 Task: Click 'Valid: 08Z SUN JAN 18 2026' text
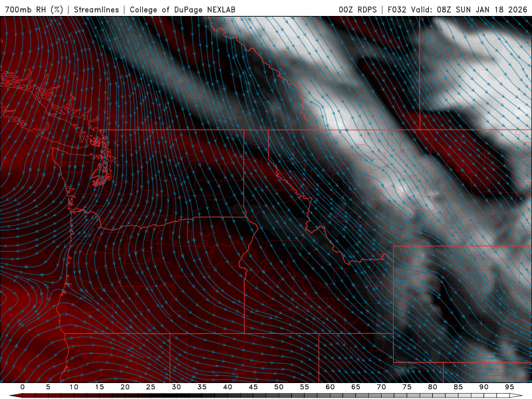coord(469,9)
